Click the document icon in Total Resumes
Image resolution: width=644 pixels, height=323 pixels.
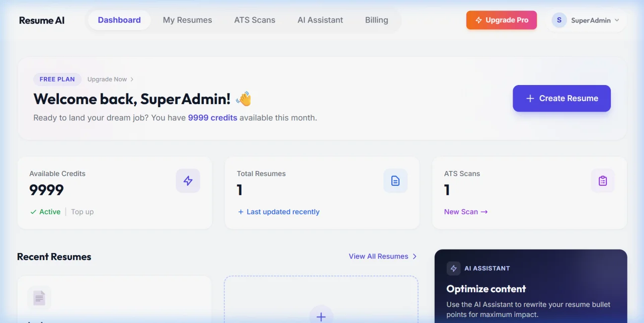pos(395,181)
